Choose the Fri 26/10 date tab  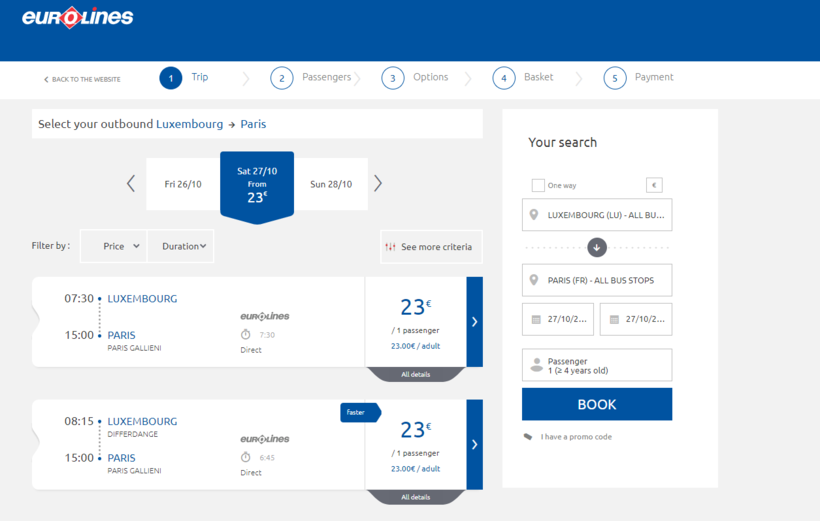(183, 184)
